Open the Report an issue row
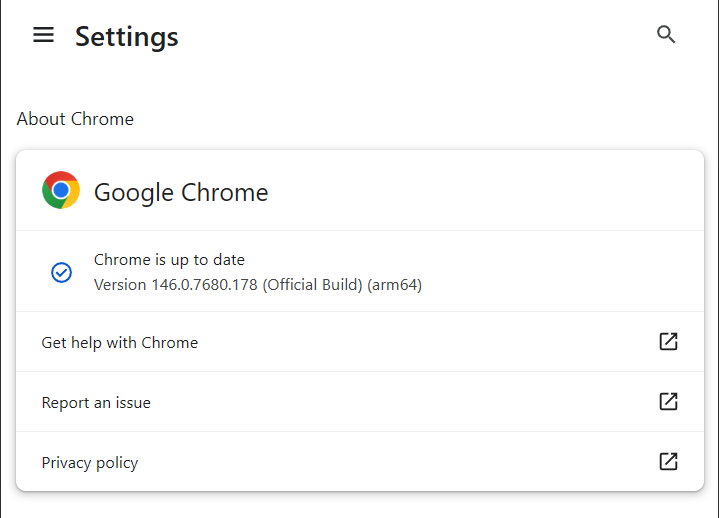The height and width of the screenshot is (518, 719). pyautogui.click(x=96, y=403)
